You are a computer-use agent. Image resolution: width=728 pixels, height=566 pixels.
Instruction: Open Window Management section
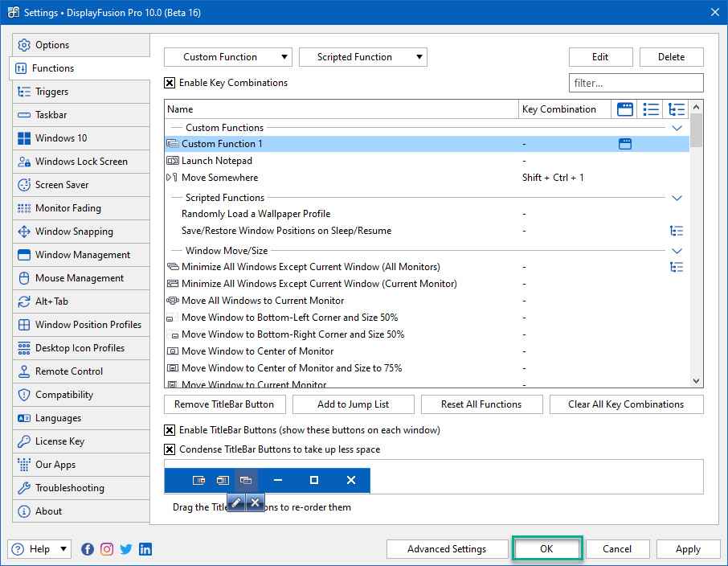[x=81, y=255]
